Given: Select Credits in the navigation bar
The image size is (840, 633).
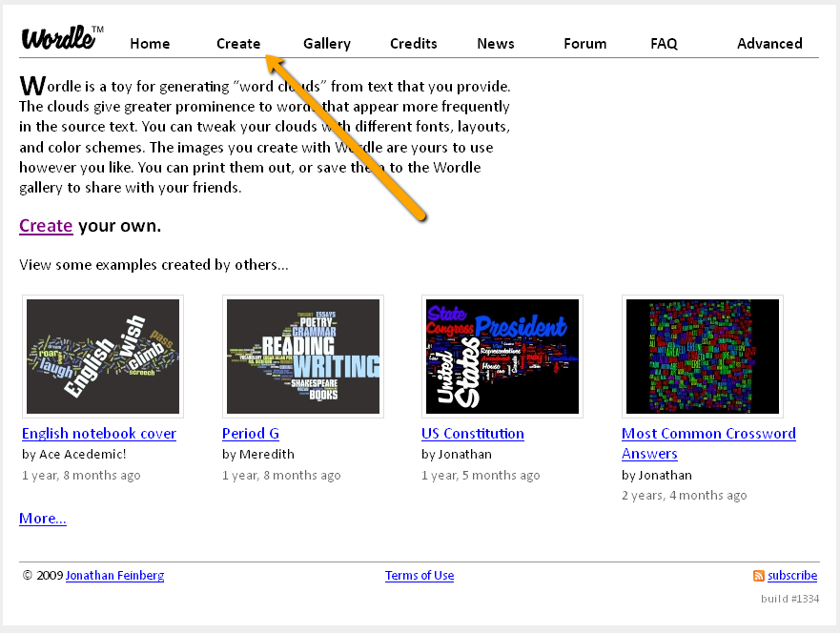Looking at the screenshot, I should [x=414, y=44].
